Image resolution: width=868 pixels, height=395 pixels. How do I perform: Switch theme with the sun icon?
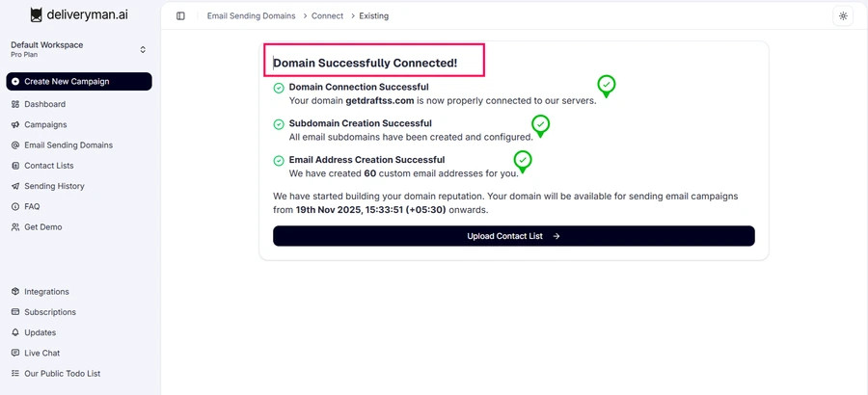tap(843, 16)
